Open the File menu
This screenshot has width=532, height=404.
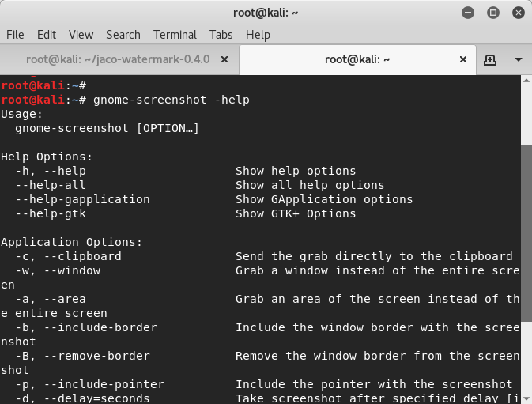15,35
